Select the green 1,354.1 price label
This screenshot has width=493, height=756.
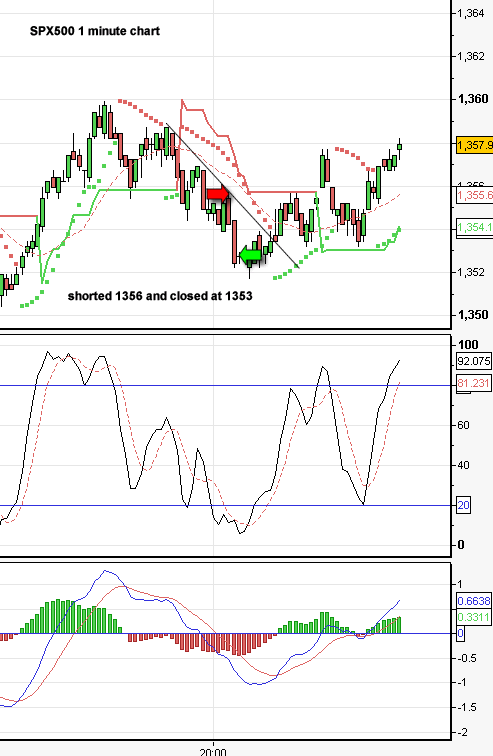[x=474, y=227]
